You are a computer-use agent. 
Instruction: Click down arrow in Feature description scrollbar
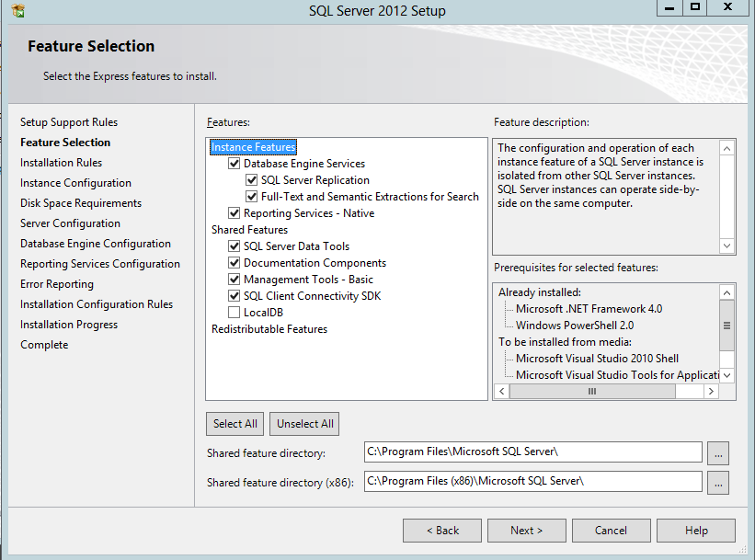[726, 246]
